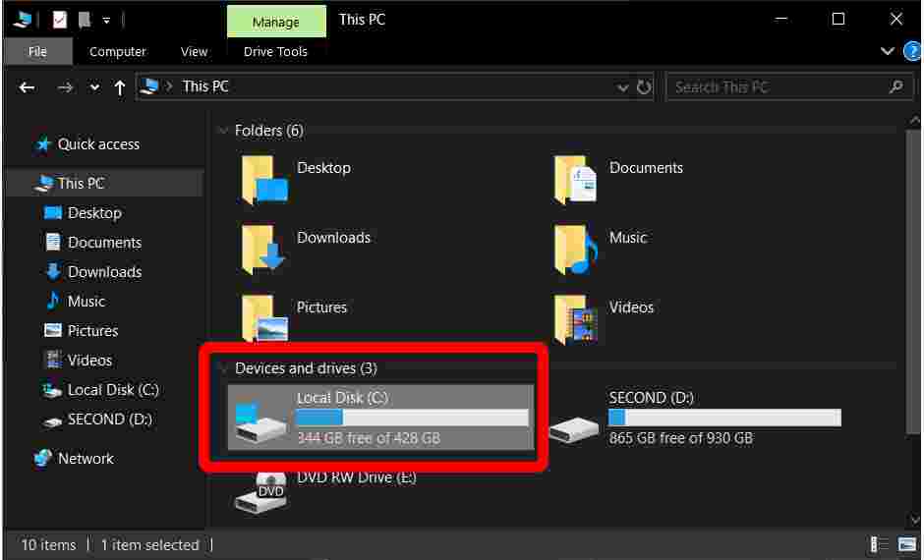Open the File menu tab
This screenshot has height=560, width=924.
pos(37,52)
